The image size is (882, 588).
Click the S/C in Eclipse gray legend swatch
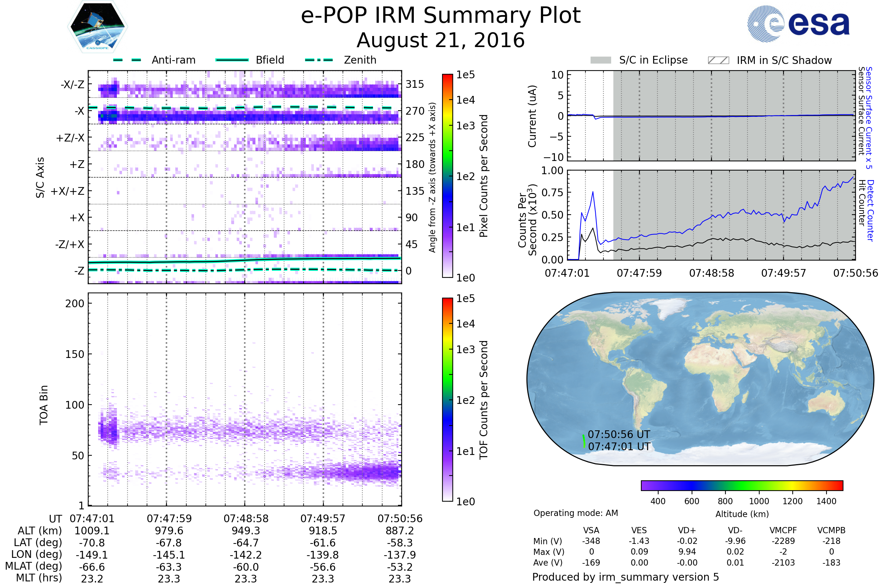coord(600,60)
